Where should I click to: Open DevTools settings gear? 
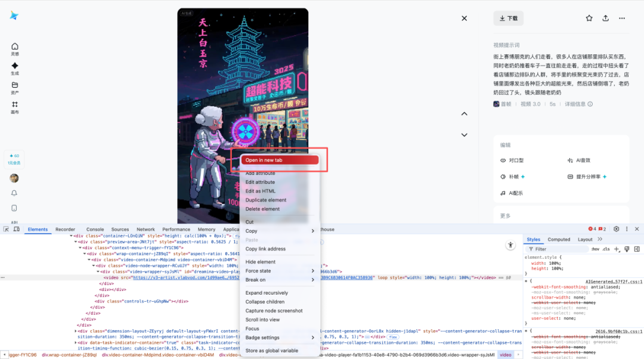pos(616,229)
